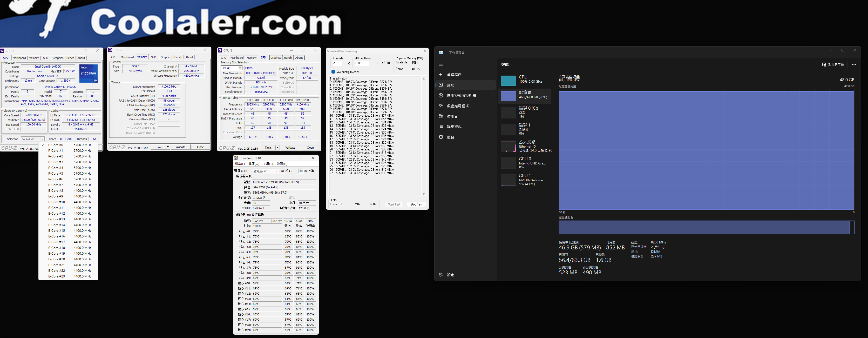
Task: Click the MB per thread field in MemTestPro
Action: pos(363,63)
